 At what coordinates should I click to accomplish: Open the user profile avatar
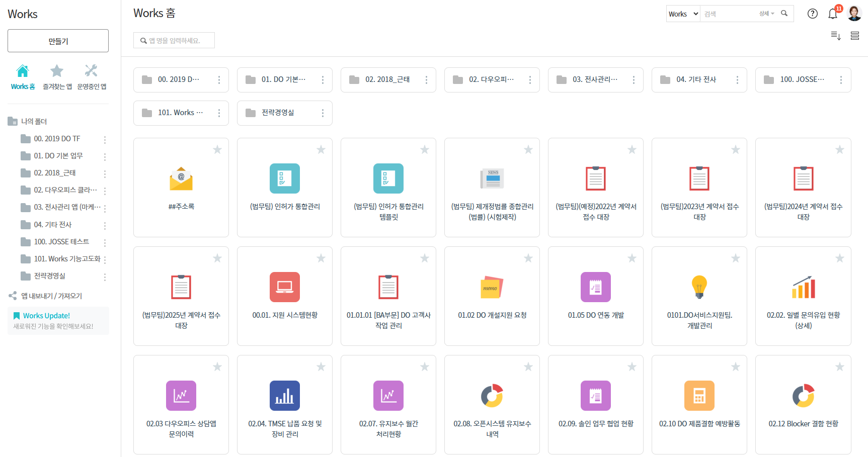pyautogui.click(x=854, y=14)
